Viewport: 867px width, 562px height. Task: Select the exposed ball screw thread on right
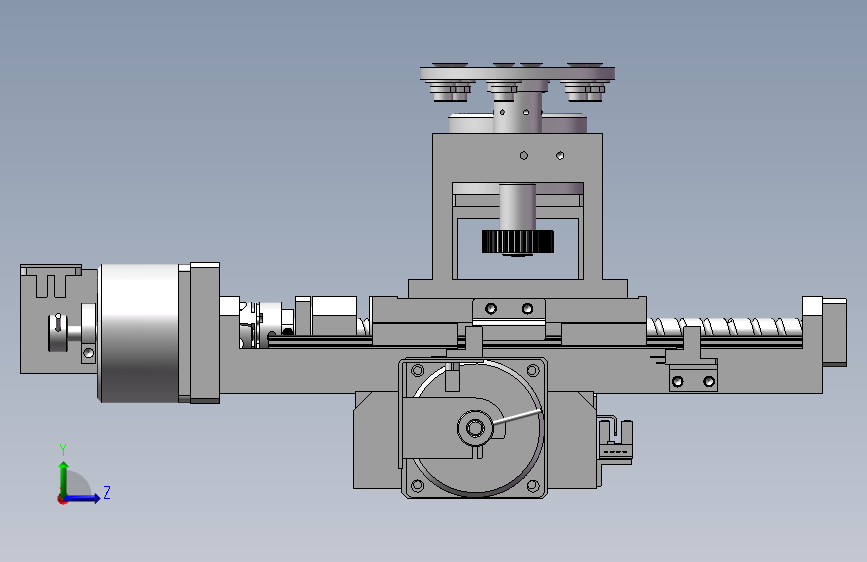pyautogui.click(x=724, y=326)
